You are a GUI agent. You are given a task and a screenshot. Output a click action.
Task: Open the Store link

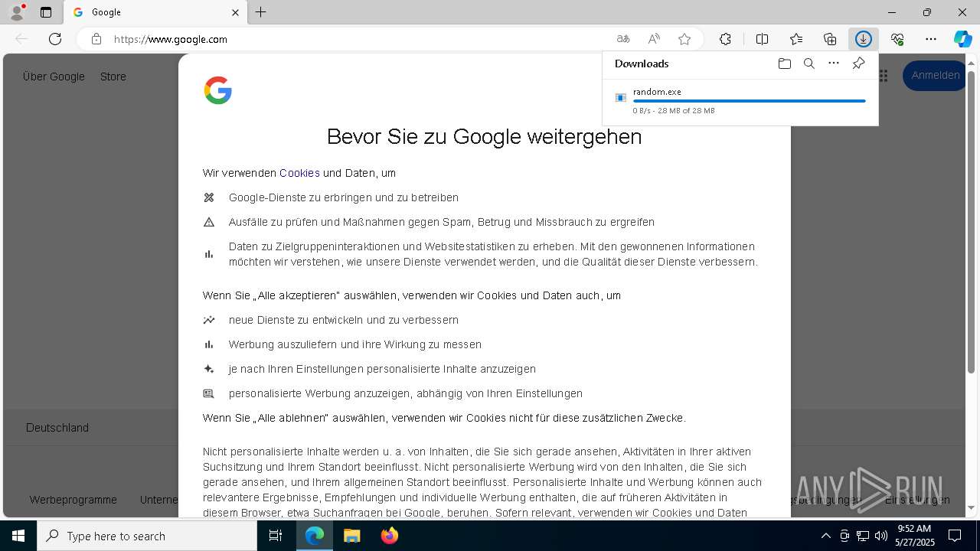pyautogui.click(x=113, y=77)
